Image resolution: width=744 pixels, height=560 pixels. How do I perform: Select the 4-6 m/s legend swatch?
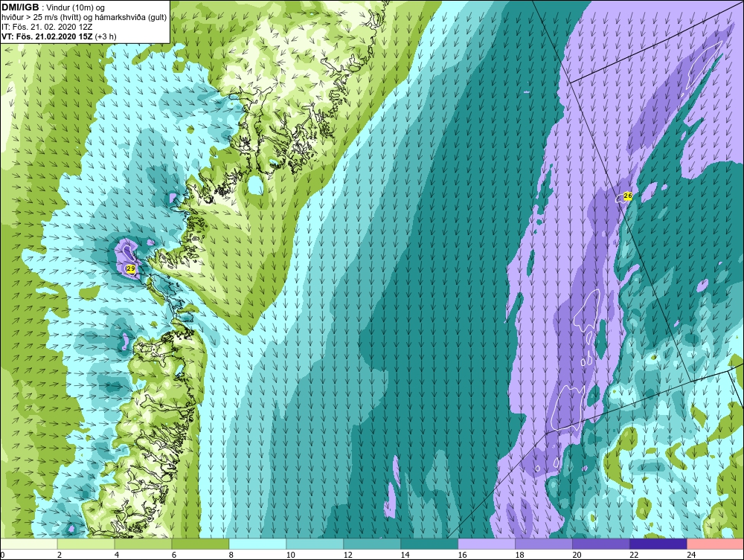click(144, 544)
